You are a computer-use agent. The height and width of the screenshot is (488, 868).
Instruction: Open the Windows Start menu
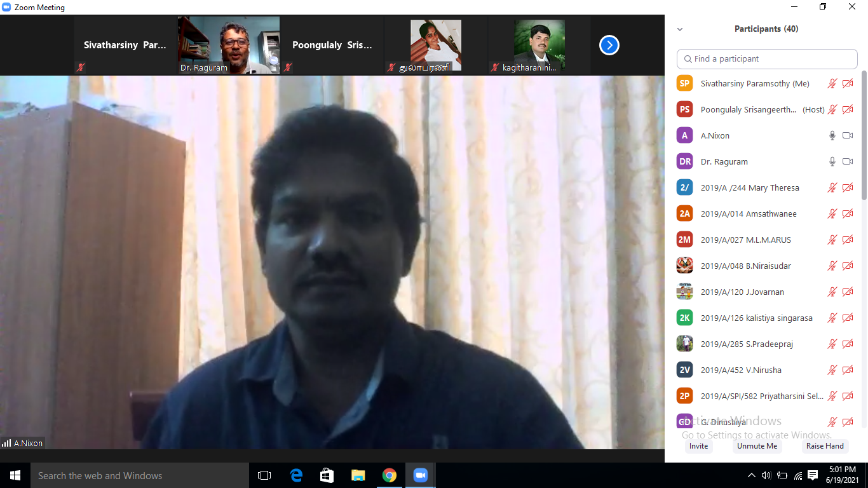click(15, 475)
